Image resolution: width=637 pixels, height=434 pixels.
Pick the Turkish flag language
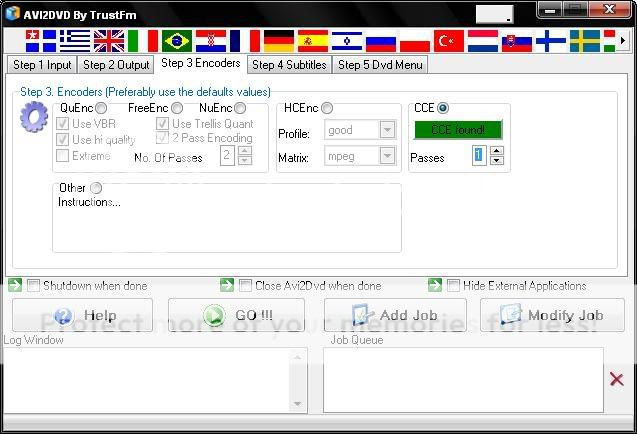[449, 41]
